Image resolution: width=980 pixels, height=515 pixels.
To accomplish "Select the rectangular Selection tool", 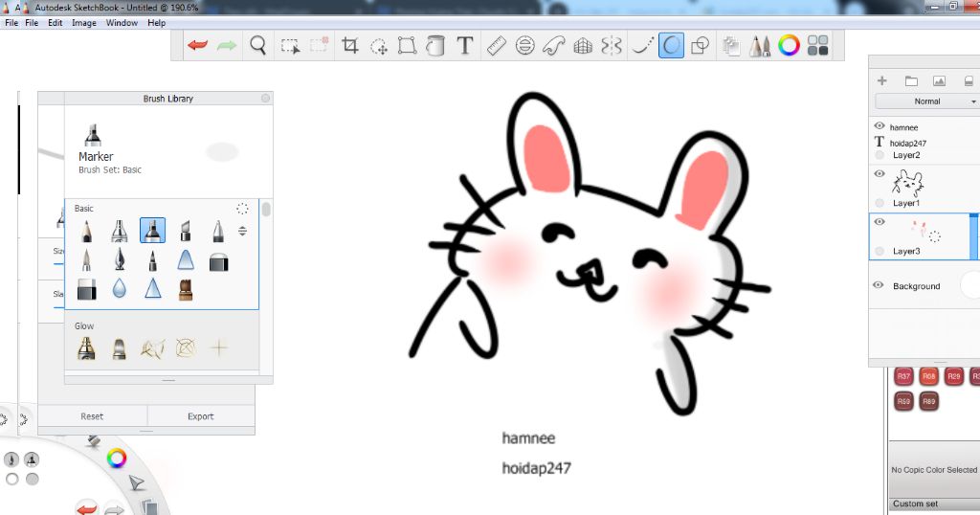I will click(290, 46).
